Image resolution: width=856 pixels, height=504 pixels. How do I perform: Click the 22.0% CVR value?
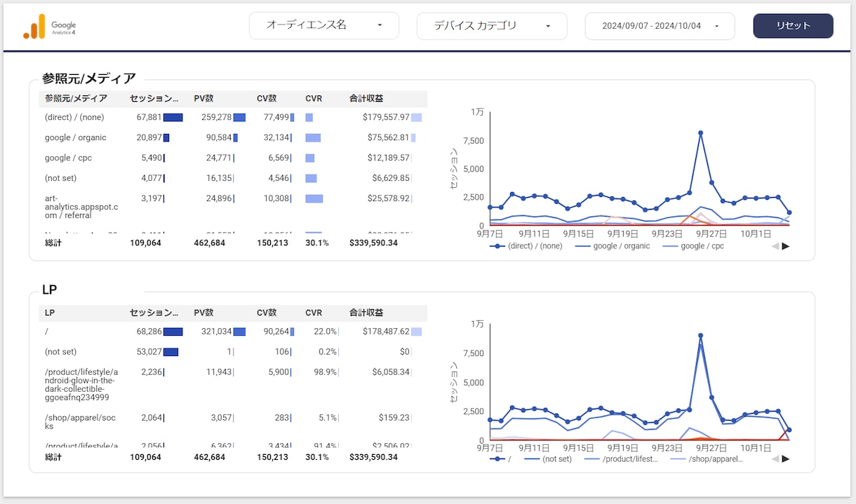click(x=325, y=332)
